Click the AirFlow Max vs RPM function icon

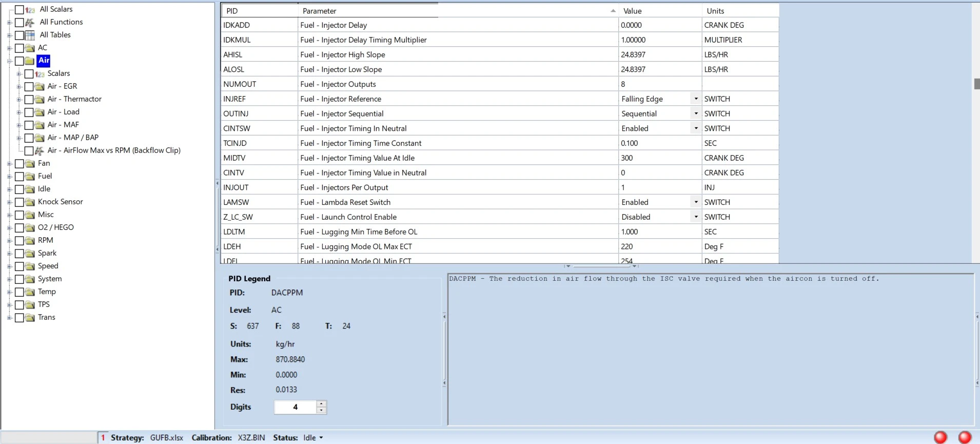click(x=40, y=151)
